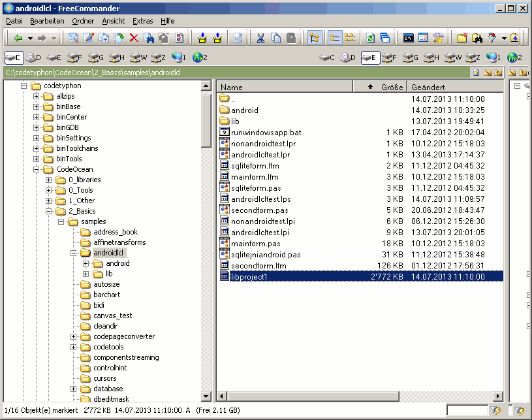Expand the 0_libraries folder node
The height and width of the screenshot is (420, 532).
(48, 180)
